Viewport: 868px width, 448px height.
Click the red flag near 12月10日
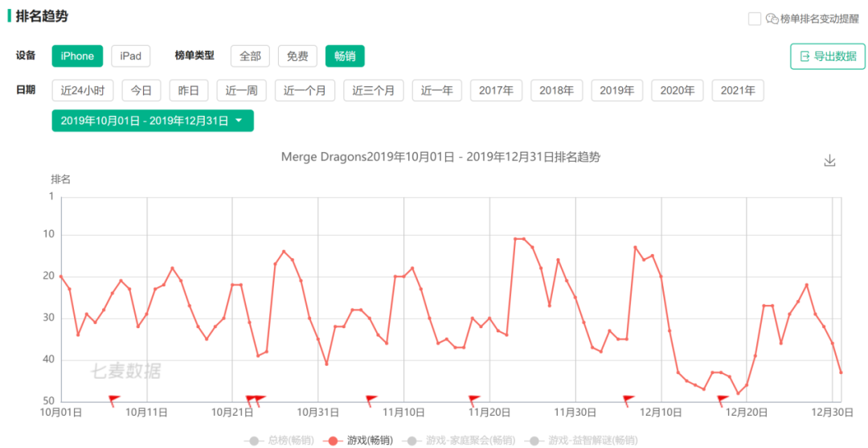628,398
